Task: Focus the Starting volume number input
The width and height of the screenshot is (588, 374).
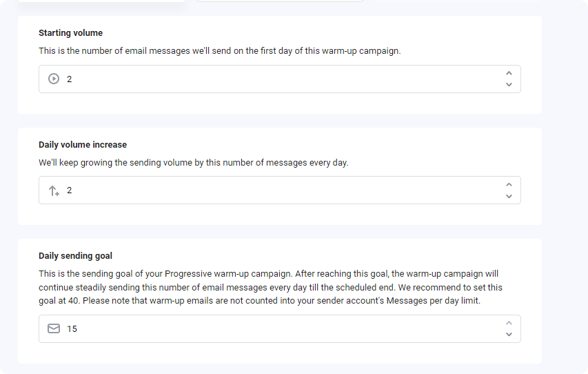Action: (x=280, y=79)
